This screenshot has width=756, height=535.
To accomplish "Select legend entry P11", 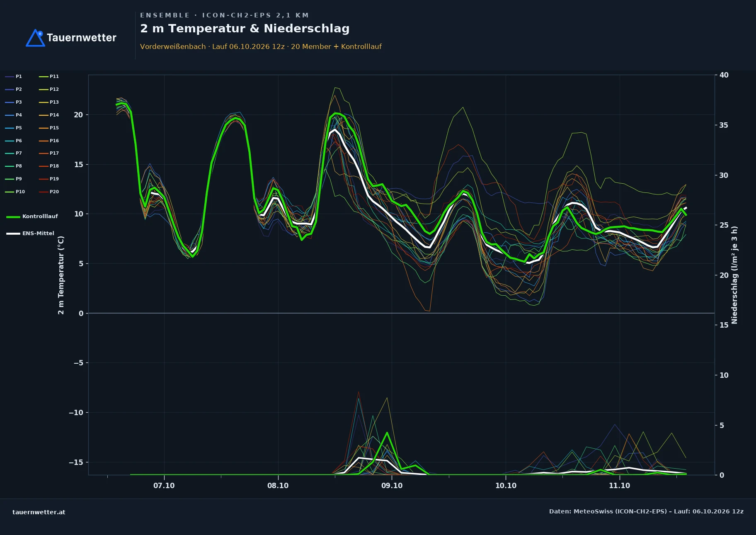I will (49, 77).
